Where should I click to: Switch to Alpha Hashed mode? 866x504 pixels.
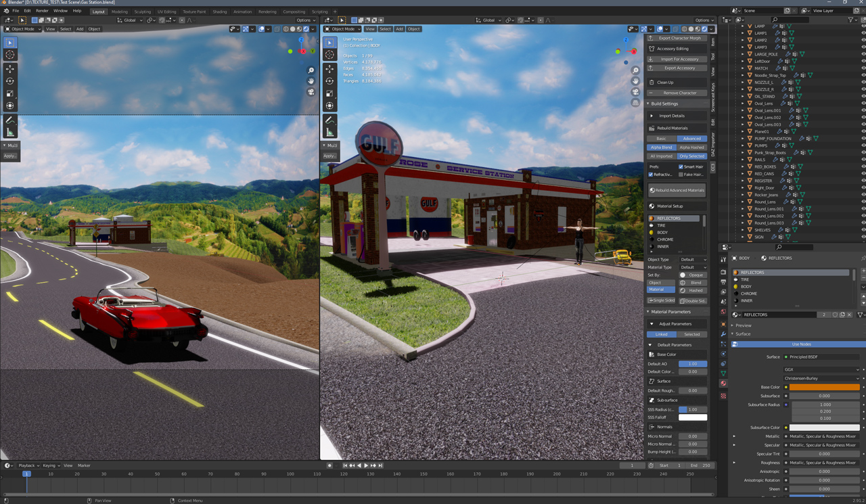(x=691, y=147)
